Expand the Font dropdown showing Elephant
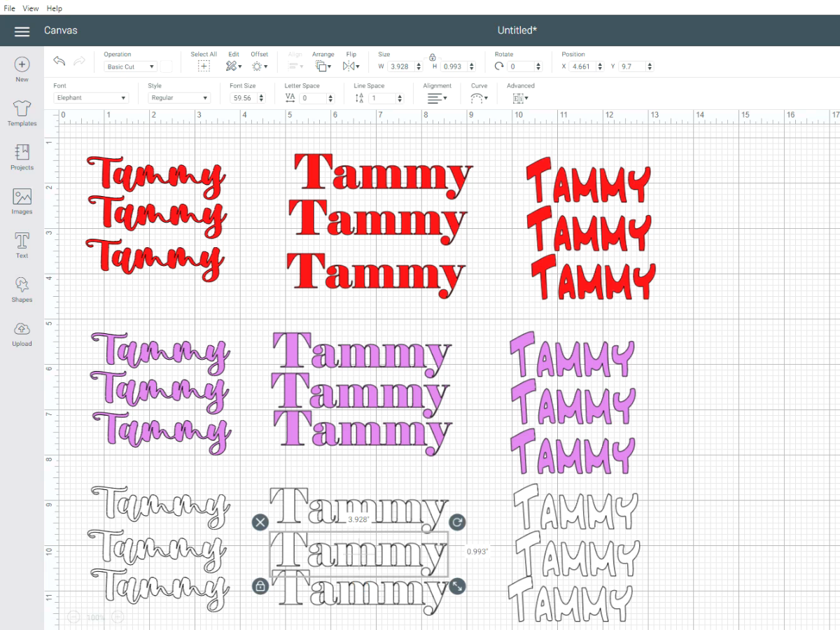 (x=91, y=98)
